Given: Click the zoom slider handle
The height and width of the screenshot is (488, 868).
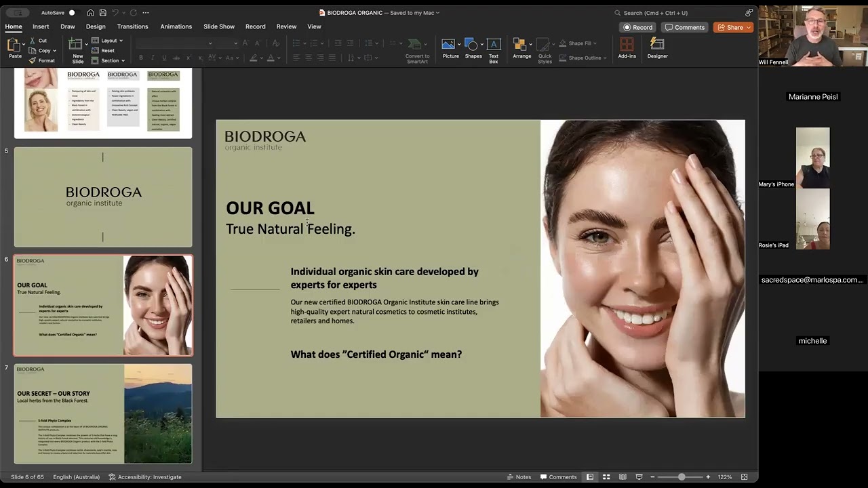Looking at the screenshot, I should (682, 476).
